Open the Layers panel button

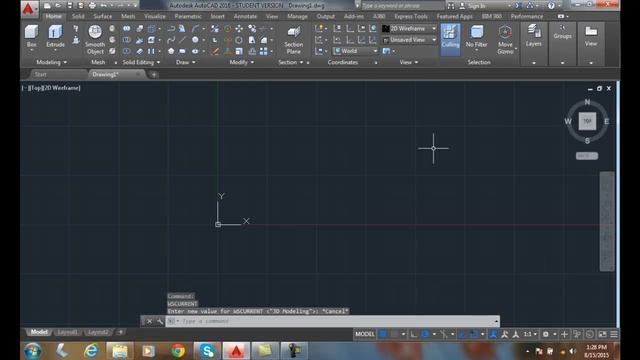point(533,36)
